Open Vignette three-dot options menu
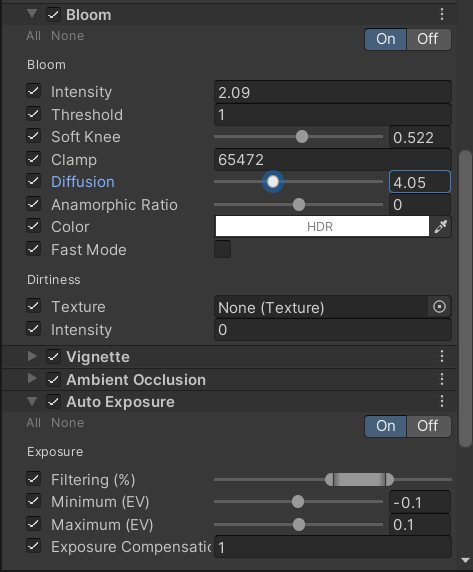The image size is (473, 572). pos(442,356)
